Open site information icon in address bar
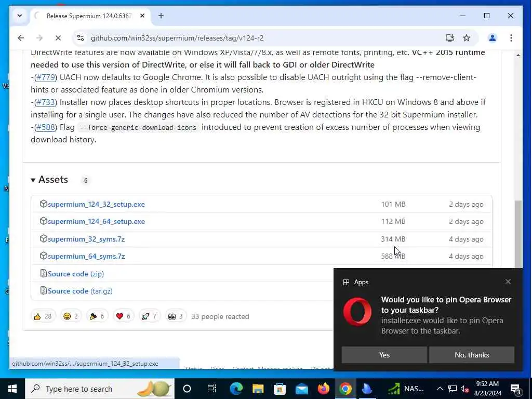Viewport: 532px width, 399px height. tap(81, 38)
